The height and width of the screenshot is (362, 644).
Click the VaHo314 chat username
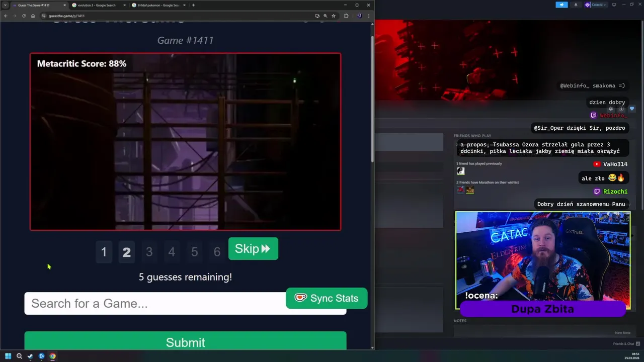[x=615, y=164]
